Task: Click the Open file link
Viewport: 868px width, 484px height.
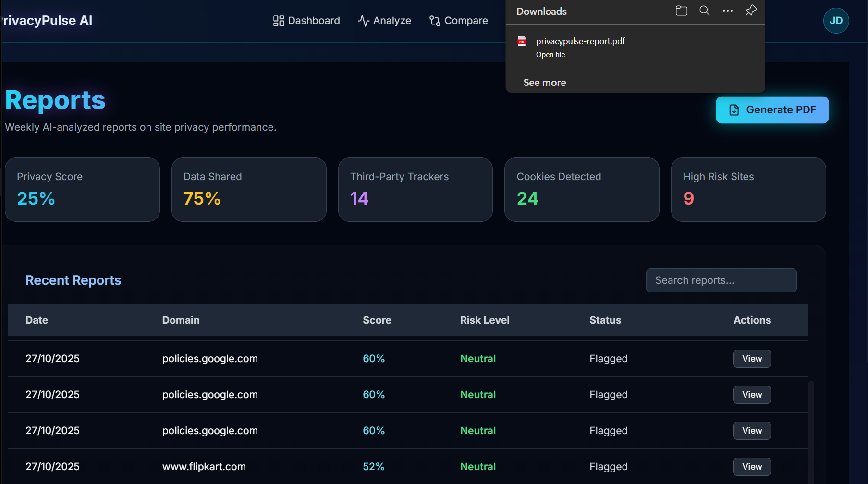Action: coord(550,55)
